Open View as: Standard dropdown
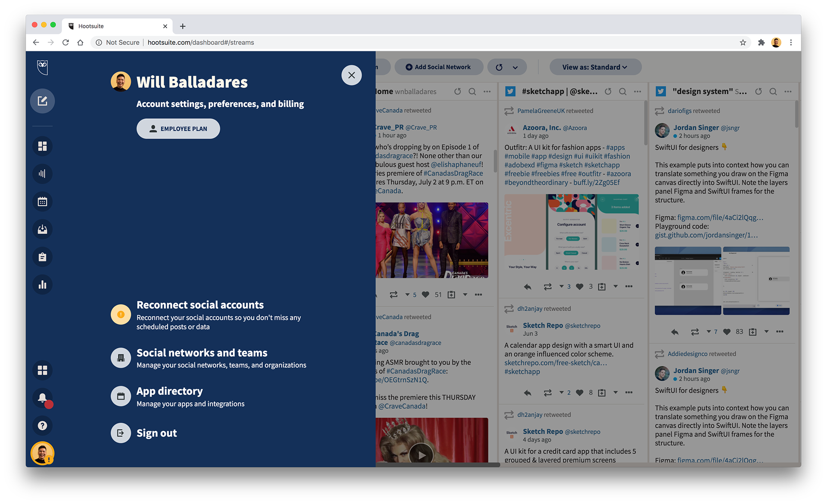Screen dimensions: 827x504 [595, 67]
